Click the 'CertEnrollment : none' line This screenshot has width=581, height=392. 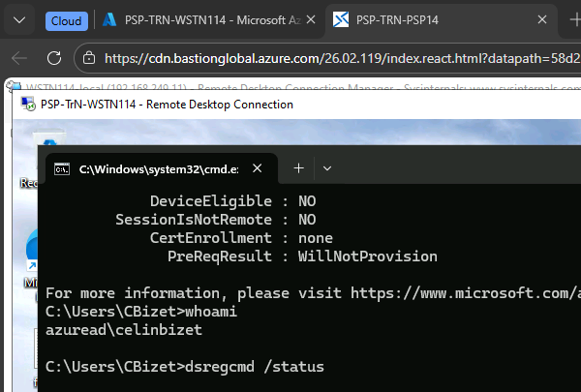pos(241,238)
